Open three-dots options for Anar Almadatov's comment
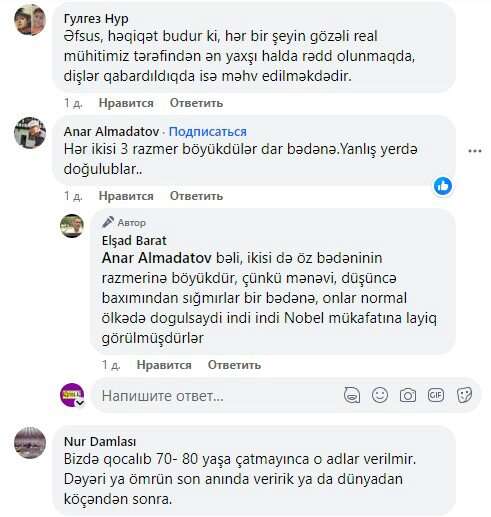 (475, 151)
